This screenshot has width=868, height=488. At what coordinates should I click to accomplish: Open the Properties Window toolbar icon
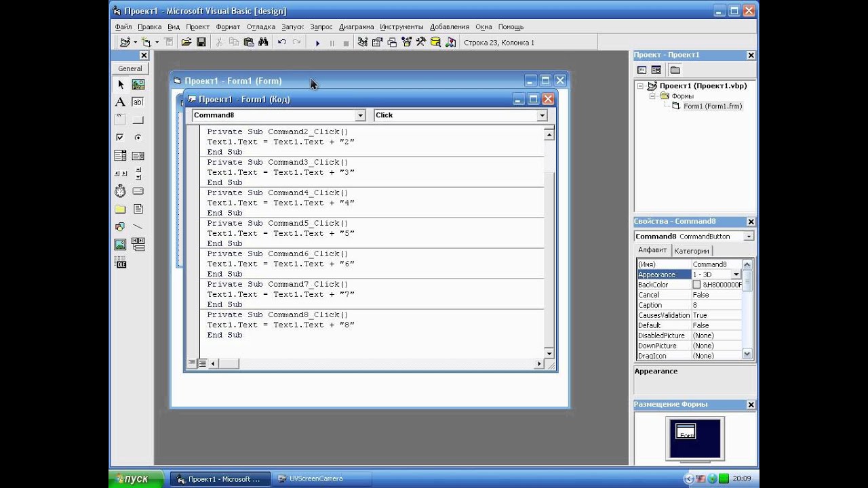click(x=377, y=42)
